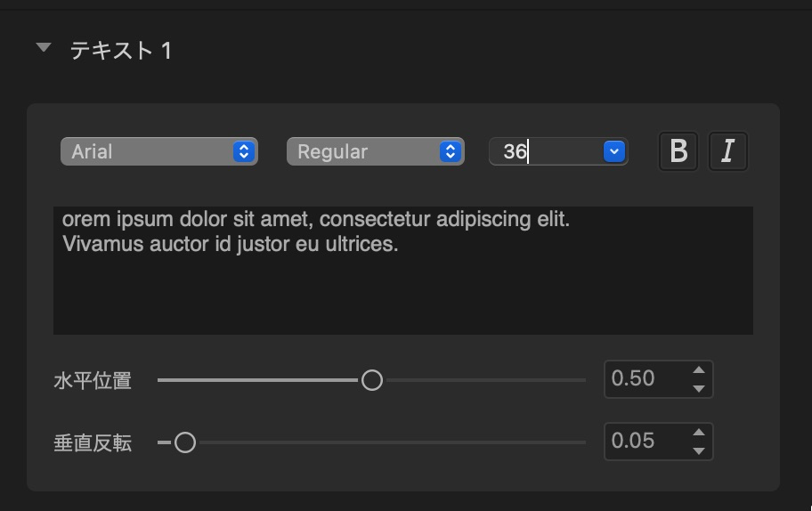This screenshot has height=511, width=812.
Task: Decrease 垂直反転 value with down arrow
Action: [699, 451]
